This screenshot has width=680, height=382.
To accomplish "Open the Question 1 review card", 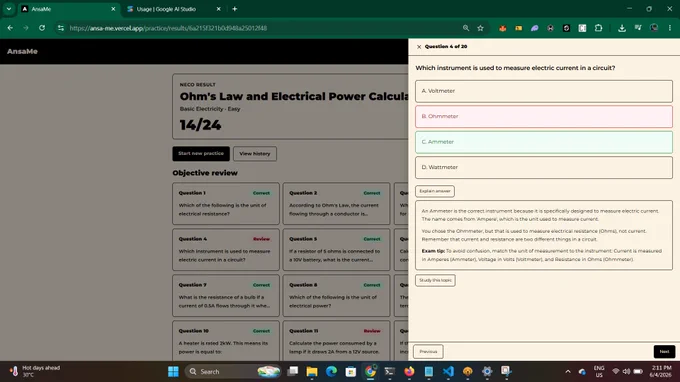I will [x=226, y=204].
